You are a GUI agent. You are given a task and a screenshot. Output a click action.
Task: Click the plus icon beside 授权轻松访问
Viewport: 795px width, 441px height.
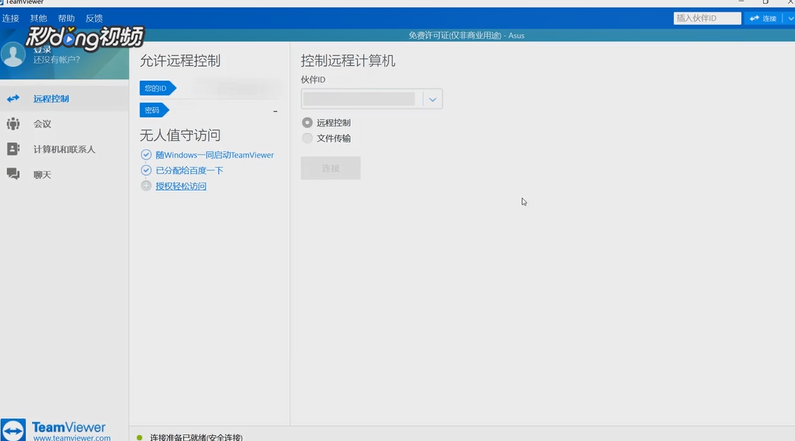click(x=146, y=186)
